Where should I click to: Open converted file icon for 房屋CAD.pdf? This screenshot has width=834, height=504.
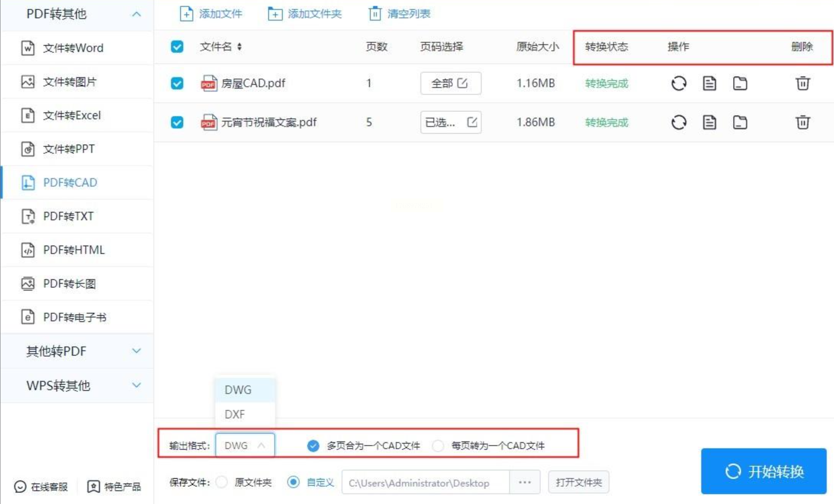pyautogui.click(x=709, y=83)
